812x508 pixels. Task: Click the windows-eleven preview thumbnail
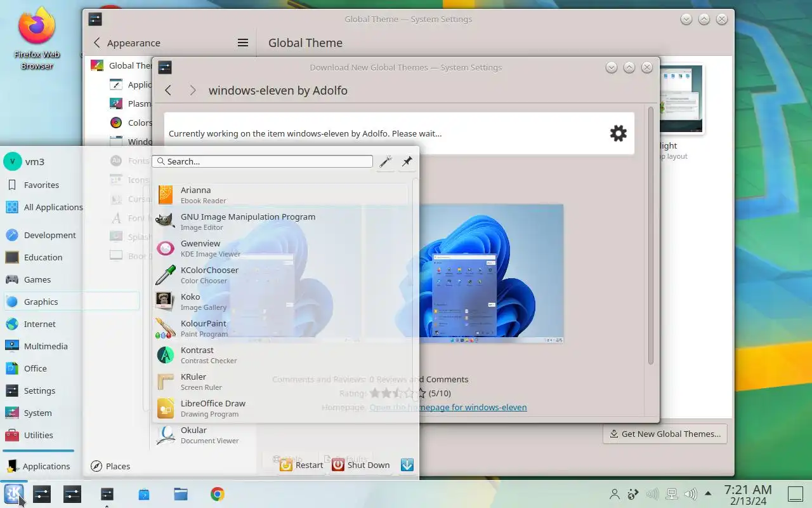464,274
